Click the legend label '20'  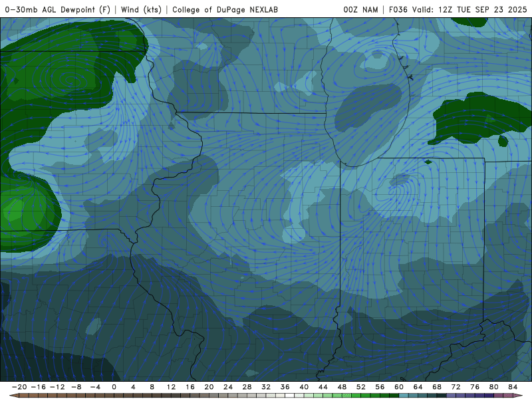coord(209,387)
